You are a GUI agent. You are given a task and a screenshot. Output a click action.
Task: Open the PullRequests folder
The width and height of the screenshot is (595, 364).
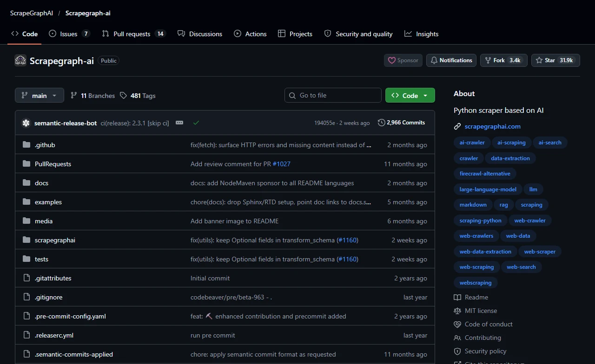pos(53,164)
